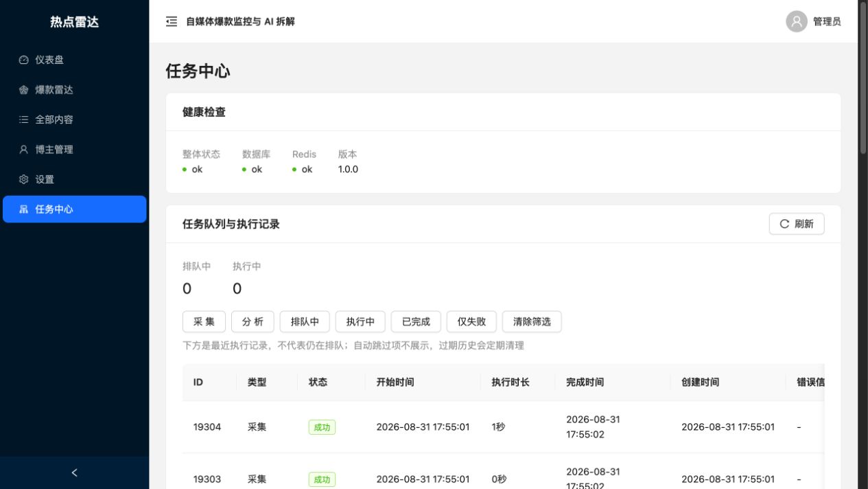Screen dimensions: 868x489
Task: Click the 创建时间 column header
Action: [728, 383]
